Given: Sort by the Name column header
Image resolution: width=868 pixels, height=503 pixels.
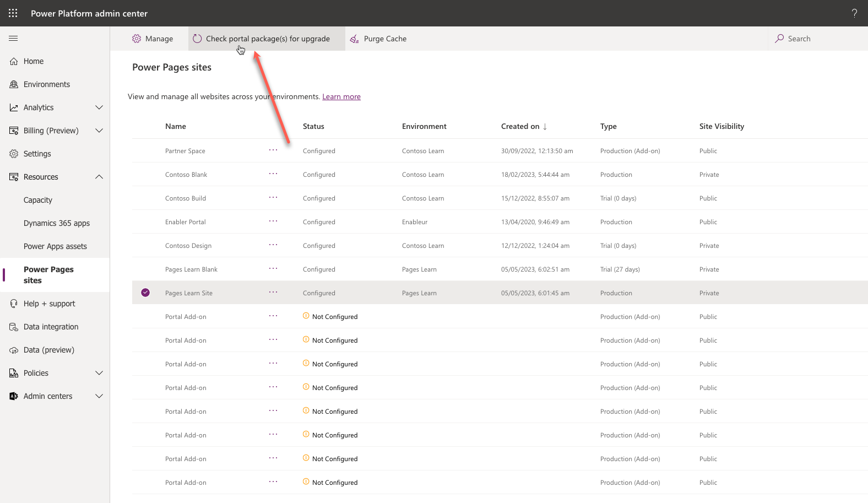Looking at the screenshot, I should (x=176, y=126).
